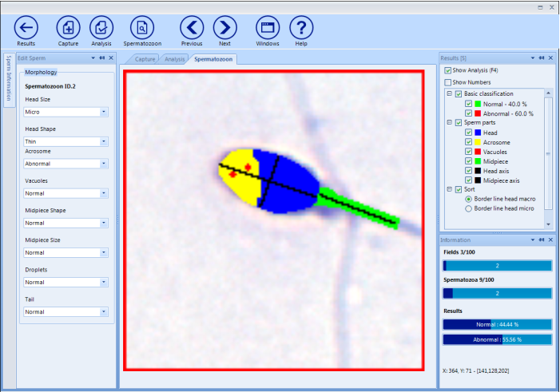This screenshot has width=560, height=392.
Task: Open the Tail dropdown
Action: point(104,312)
